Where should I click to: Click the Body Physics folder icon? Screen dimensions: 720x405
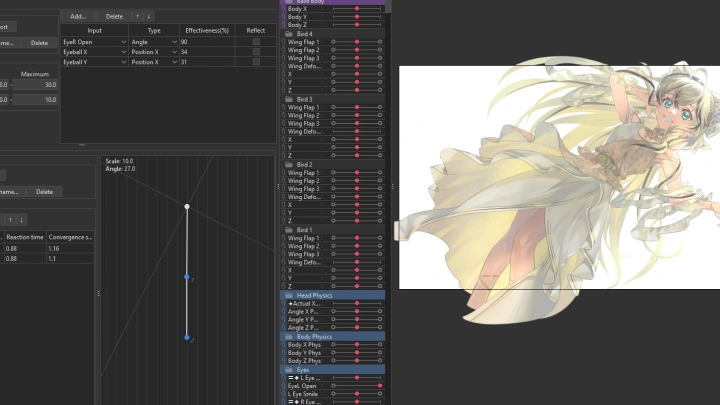click(x=288, y=337)
